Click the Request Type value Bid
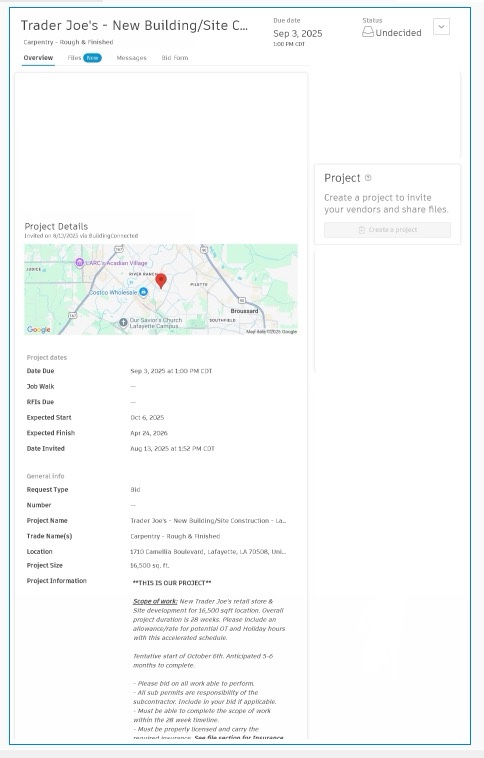This screenshot has width=484, height=758. (135, 489)
